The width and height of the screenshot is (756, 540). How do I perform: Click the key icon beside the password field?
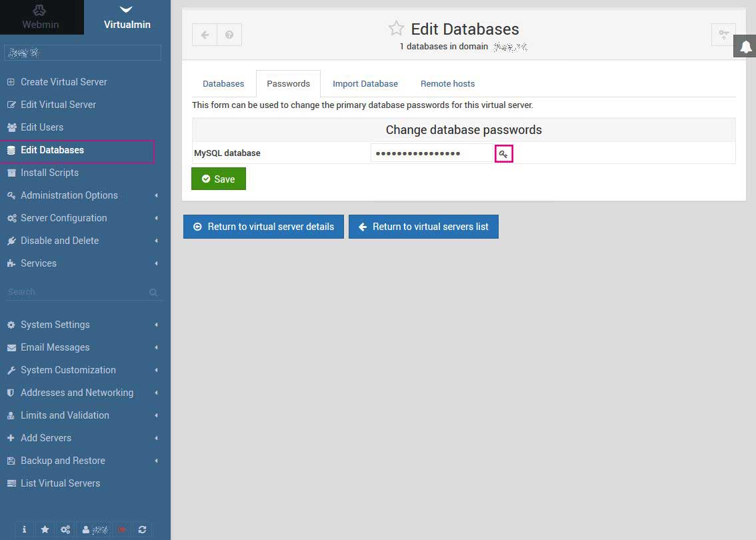(503, 154)
